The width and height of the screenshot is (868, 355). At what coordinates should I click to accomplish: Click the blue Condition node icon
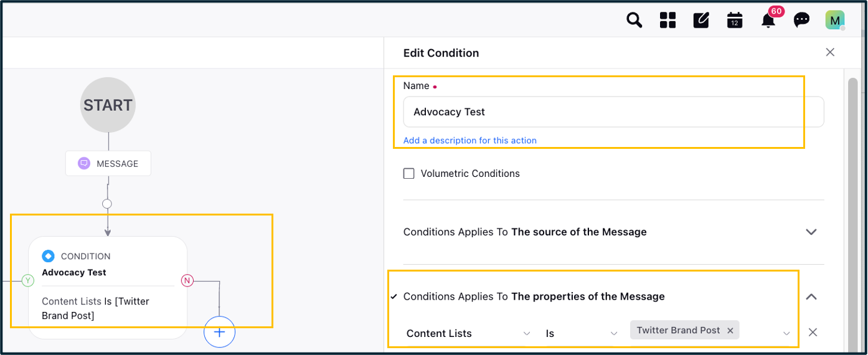pyautogui.click(x=48, y=256)
